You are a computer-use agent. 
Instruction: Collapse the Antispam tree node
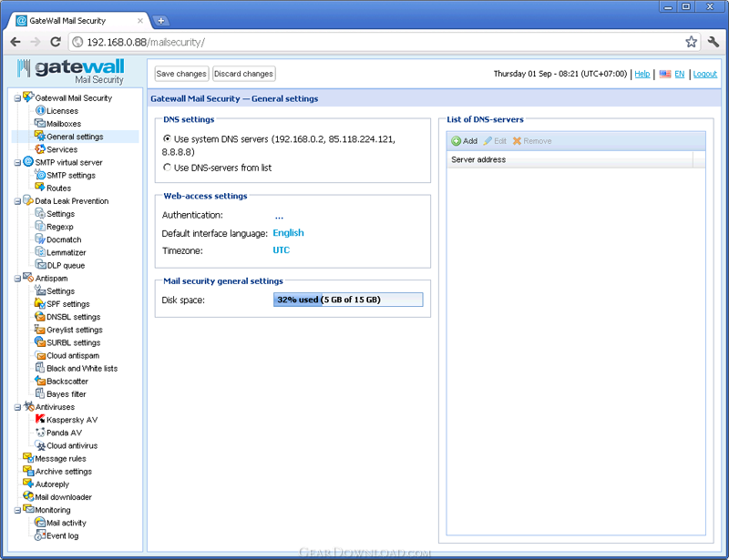click(x=17, y=279)
